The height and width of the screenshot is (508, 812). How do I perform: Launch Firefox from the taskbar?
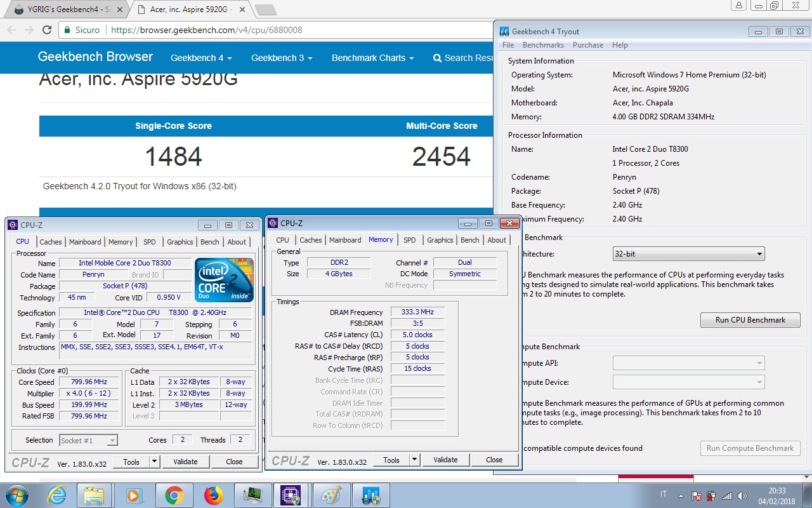point(214,495)
